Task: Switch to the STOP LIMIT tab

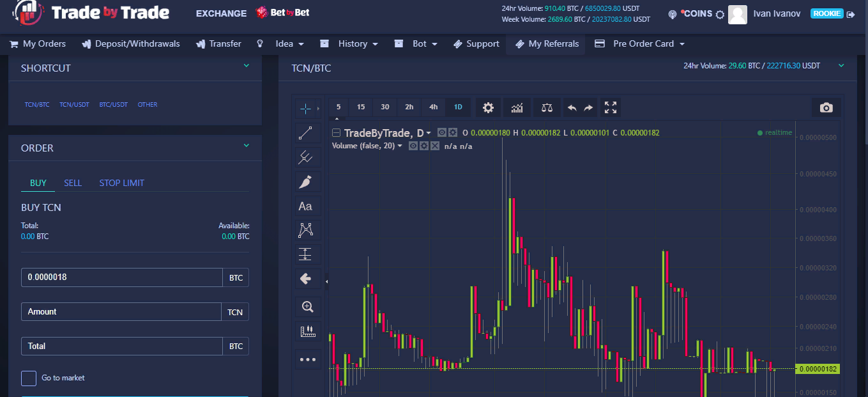Action: coord(122,183)
